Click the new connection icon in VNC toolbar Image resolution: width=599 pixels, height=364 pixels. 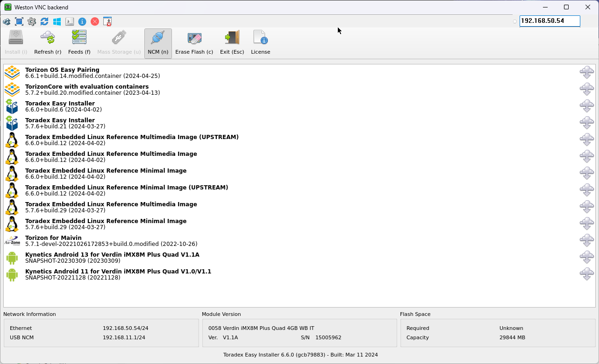pyautogui.click(x=7, y=21)
